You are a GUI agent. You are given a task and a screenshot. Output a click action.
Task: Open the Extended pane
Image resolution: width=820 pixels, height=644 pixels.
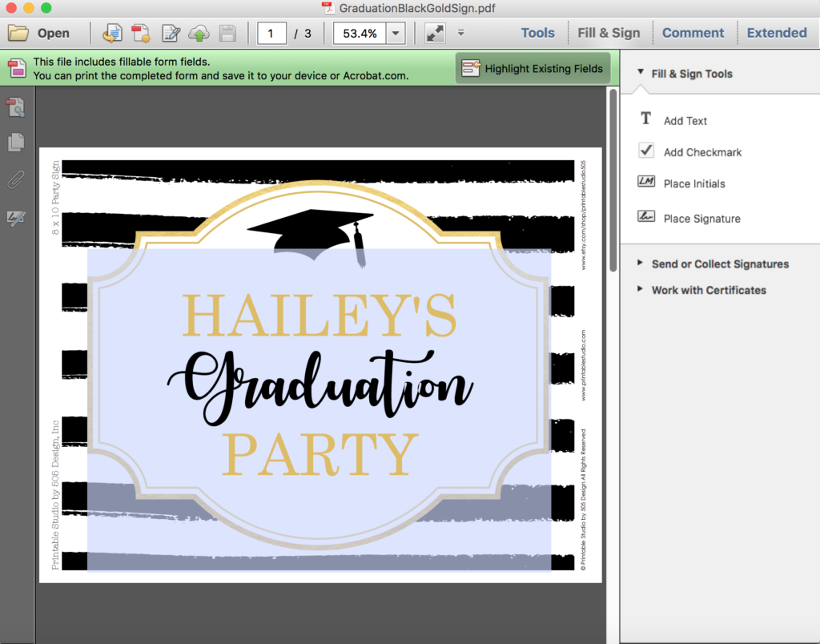coord(777,33)
